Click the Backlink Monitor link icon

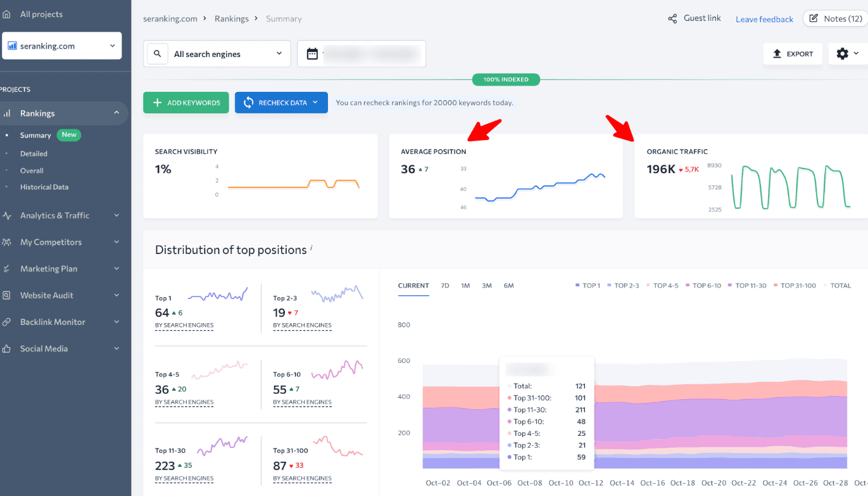[x=7, y=322]
